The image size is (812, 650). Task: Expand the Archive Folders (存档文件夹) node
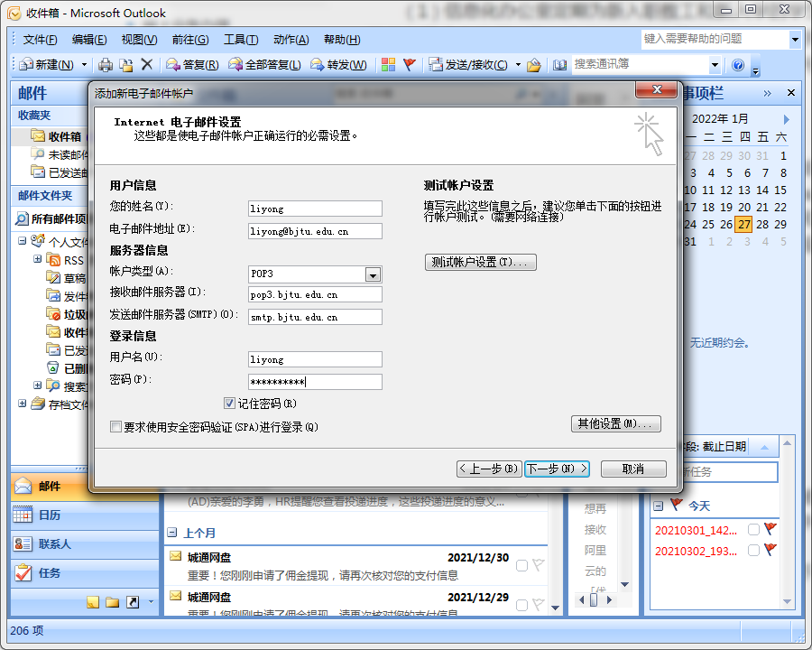click(22, 404)
